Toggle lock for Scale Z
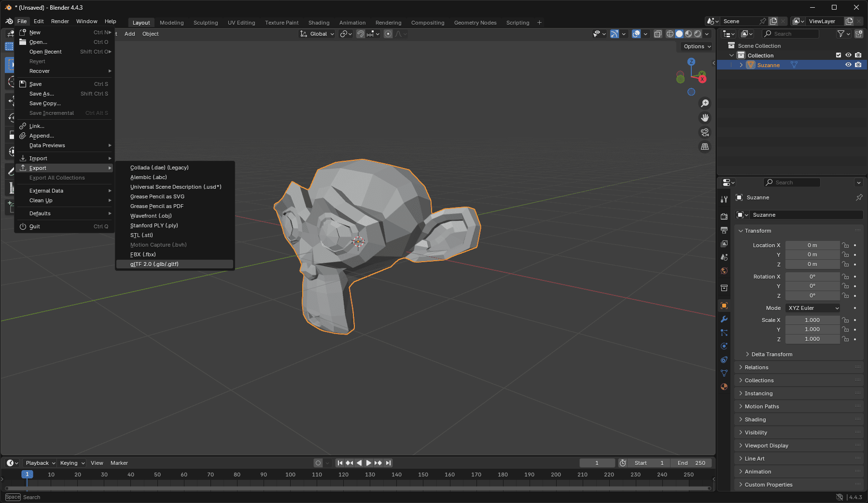The image size is (868, 503). [x=845, y=339]
